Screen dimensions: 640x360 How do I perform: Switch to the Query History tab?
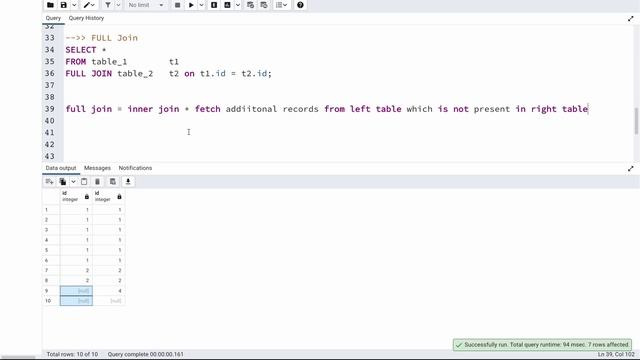(86, 18)
